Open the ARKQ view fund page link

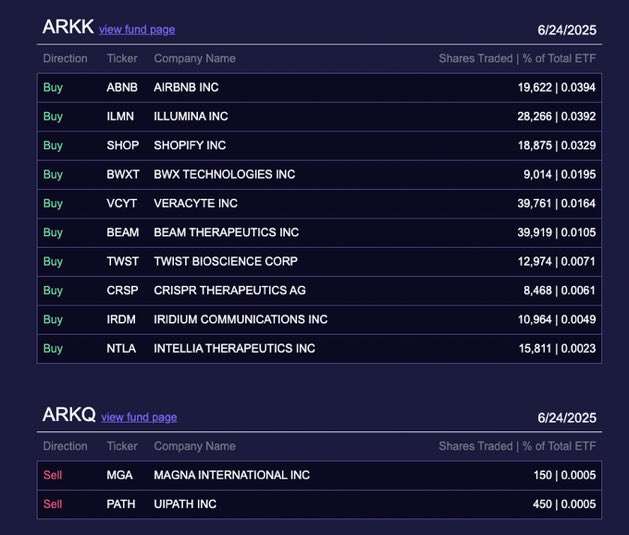(139, 417)
